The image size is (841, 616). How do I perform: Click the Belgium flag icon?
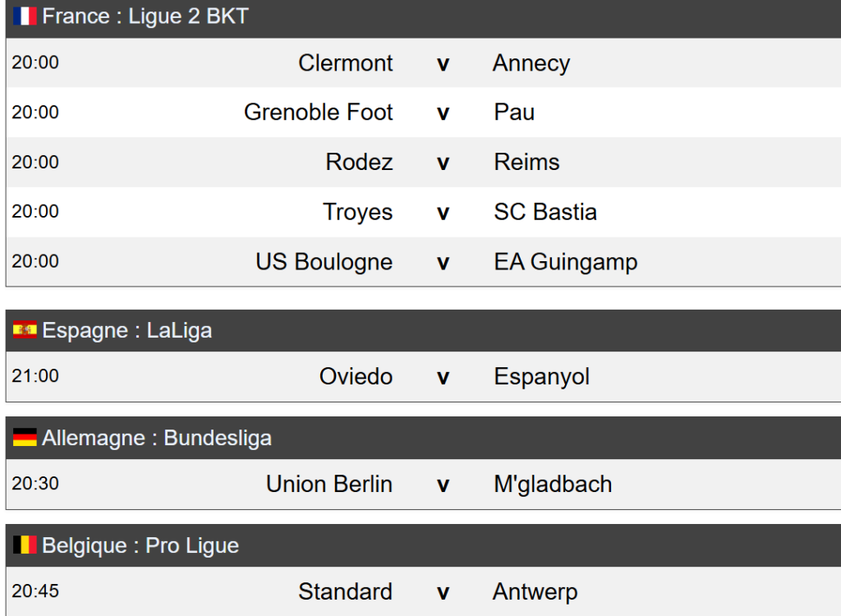(x=25, y=545)
